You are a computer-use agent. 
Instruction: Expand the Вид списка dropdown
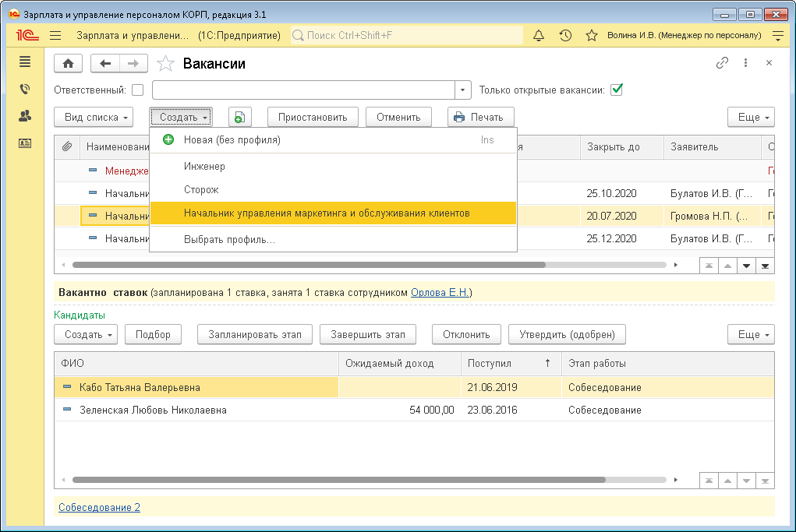coord(93,117)
